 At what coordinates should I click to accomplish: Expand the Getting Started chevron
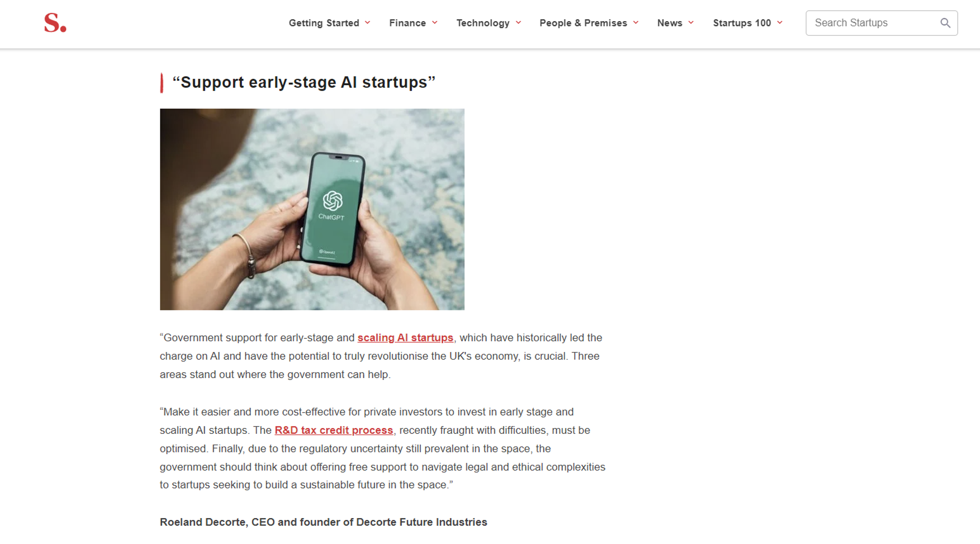(x=367, y=23)
